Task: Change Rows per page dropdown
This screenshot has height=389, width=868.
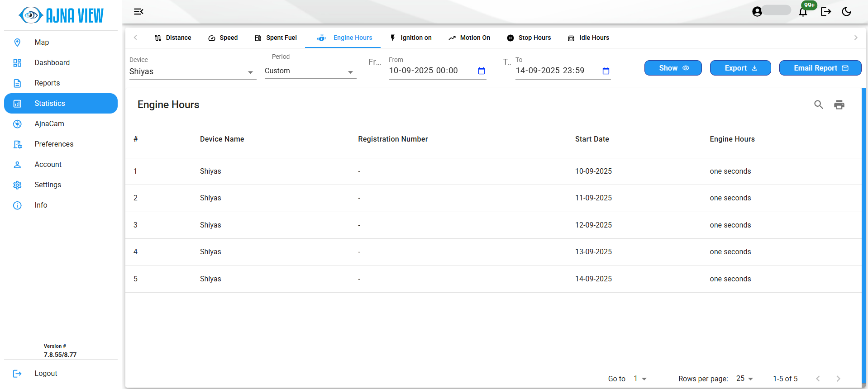Action: [x=744, y=379]
